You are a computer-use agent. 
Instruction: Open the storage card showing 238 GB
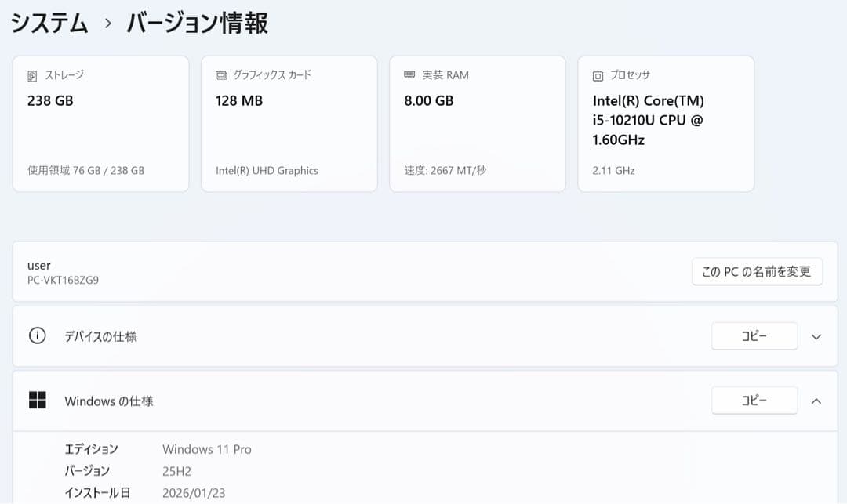click(x=100, y=124)
